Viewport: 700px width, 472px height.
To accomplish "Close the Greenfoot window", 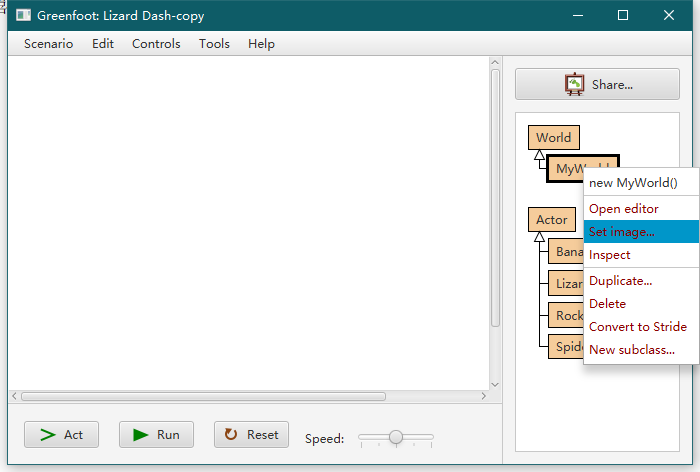I will [x=669, y=16].
